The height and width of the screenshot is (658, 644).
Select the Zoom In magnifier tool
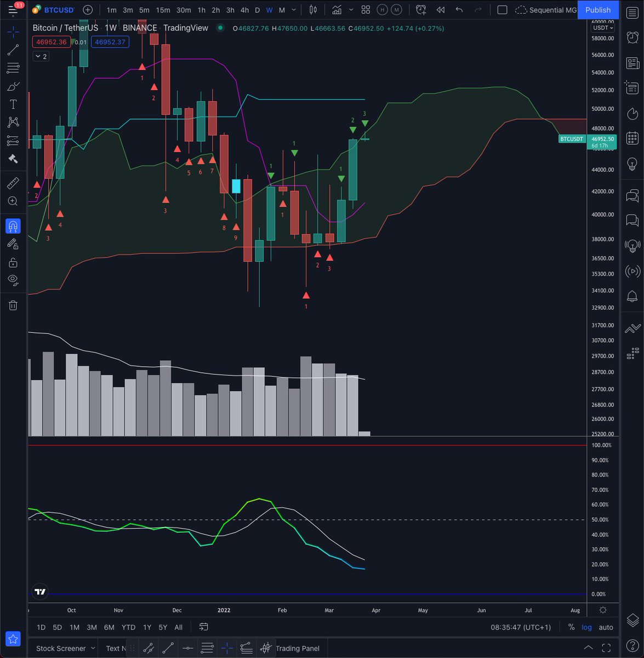(13, 201)
